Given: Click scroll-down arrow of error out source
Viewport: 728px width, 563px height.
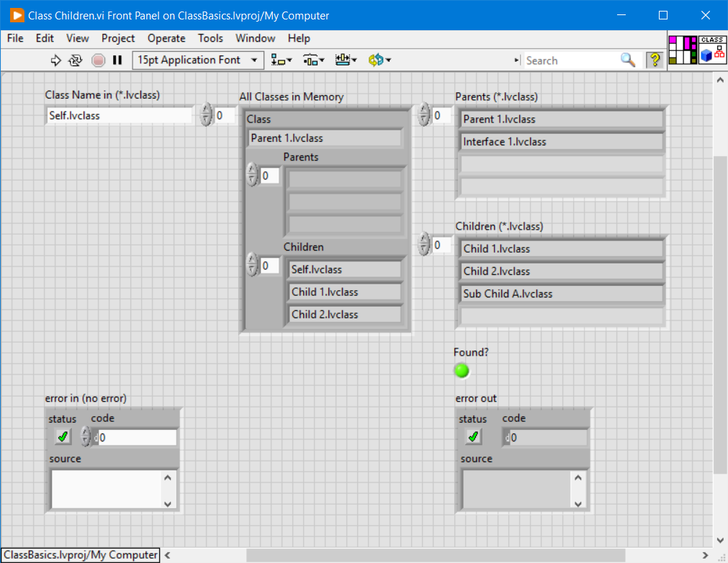Looking at the screenshot, I should pyautogui.click(x=578, y=503).
